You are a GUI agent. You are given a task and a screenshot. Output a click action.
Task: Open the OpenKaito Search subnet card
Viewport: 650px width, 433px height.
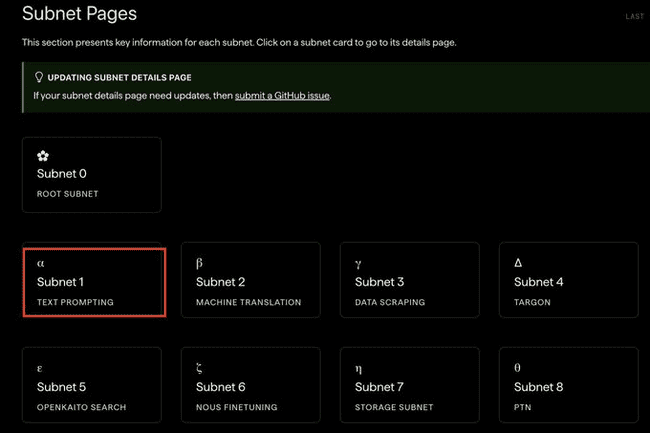tap(92, 385)
